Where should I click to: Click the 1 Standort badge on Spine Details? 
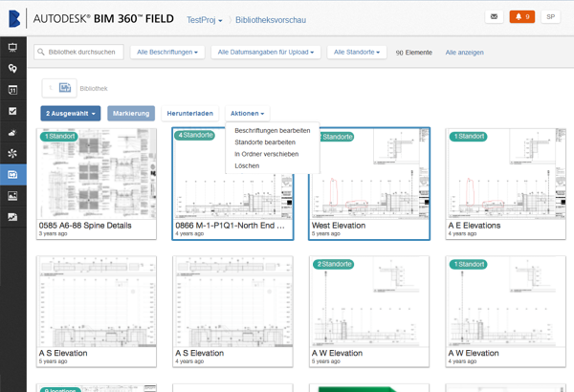point(59,136)
